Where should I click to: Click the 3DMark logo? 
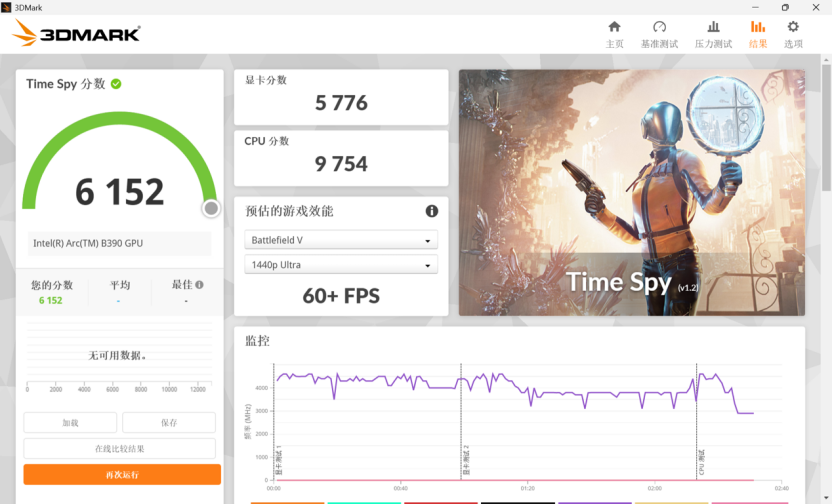click(x=76, y=33)
